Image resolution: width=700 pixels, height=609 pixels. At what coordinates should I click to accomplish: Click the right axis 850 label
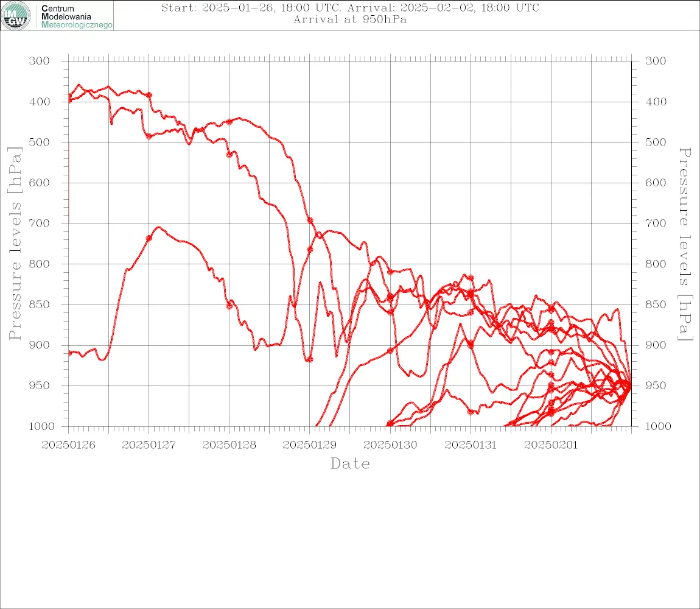pos(656,304)
